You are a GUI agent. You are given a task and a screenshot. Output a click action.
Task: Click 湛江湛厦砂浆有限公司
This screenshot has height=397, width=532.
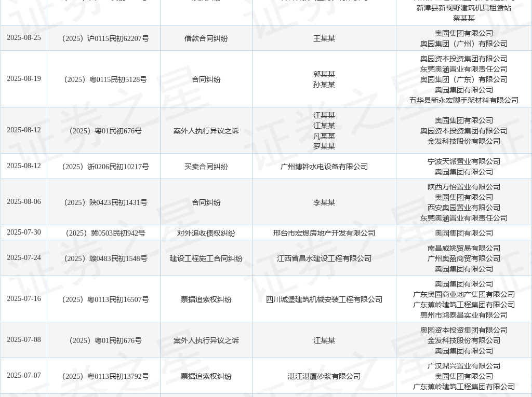(x=324, y=377)
